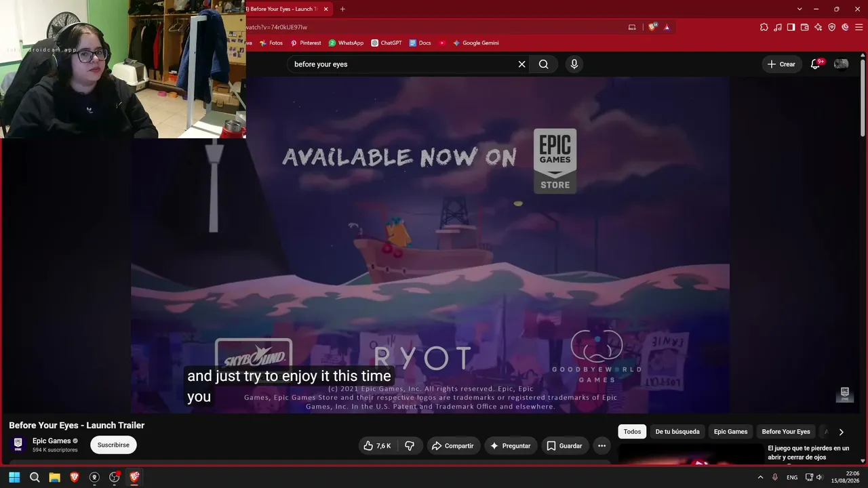The width and height of the screenshot is (868, 488).
Task: Open more actions three-dot menu under video
Action: pos(601,446)
